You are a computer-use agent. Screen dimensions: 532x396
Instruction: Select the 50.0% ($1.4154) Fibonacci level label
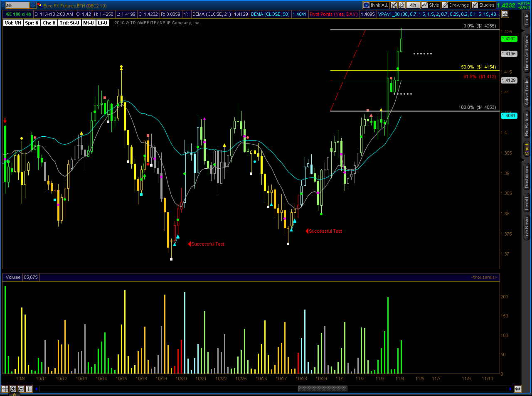pos(478,67)
